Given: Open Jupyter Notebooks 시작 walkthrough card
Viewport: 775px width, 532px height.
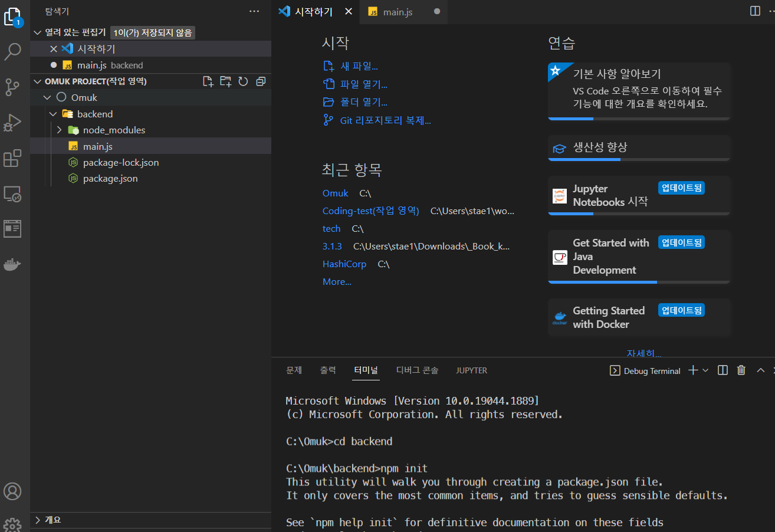Looking at the screenshot, I should [639, 195].
